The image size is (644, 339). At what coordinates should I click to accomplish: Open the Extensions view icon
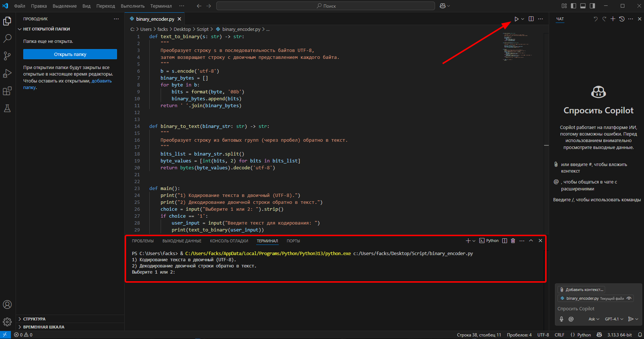(x=7, y=91)
